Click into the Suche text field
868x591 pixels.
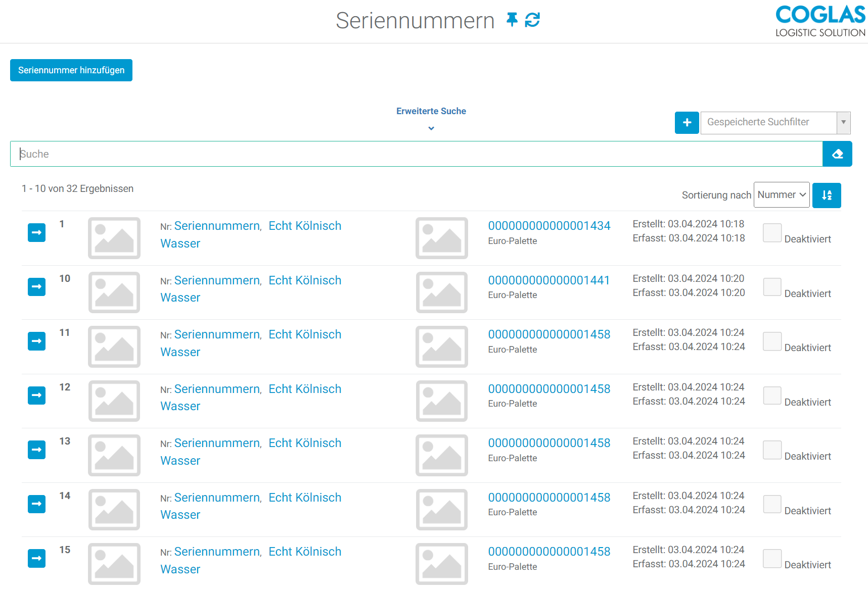(x=415, y=154)
